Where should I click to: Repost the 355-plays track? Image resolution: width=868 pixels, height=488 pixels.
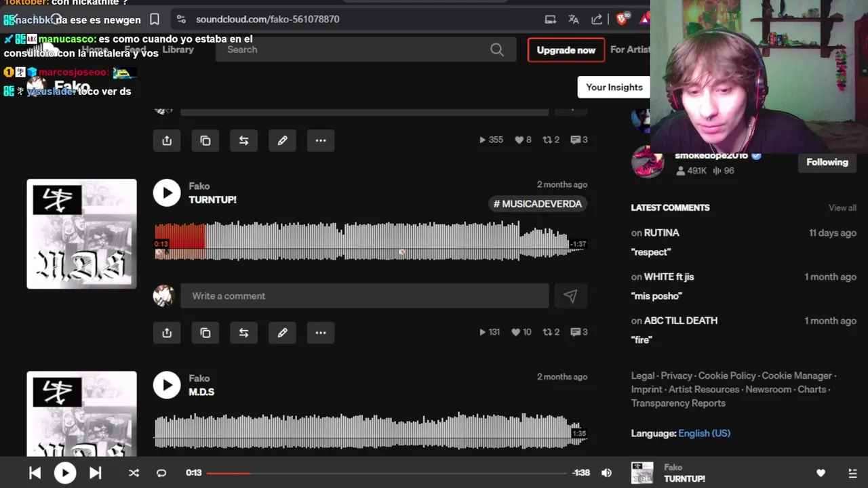coord(243,140)
